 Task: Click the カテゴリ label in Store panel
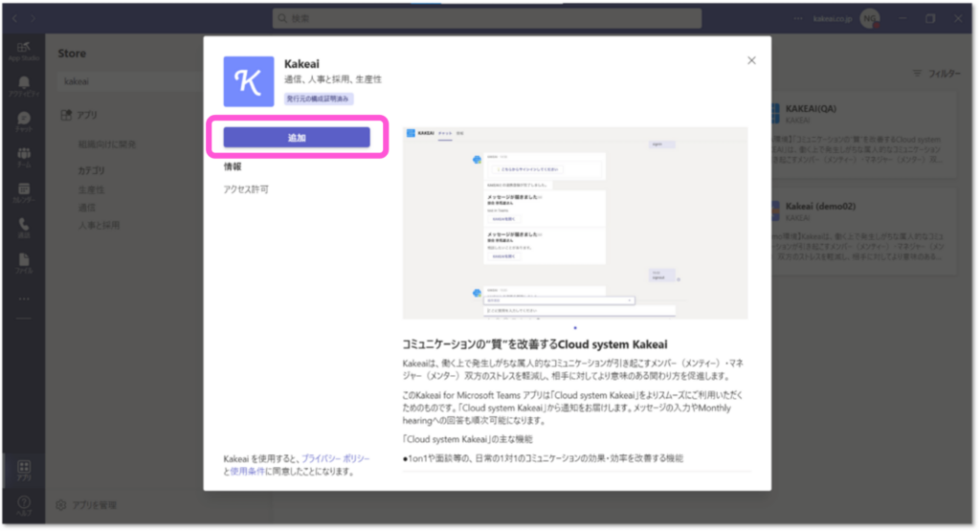(91, 170)
